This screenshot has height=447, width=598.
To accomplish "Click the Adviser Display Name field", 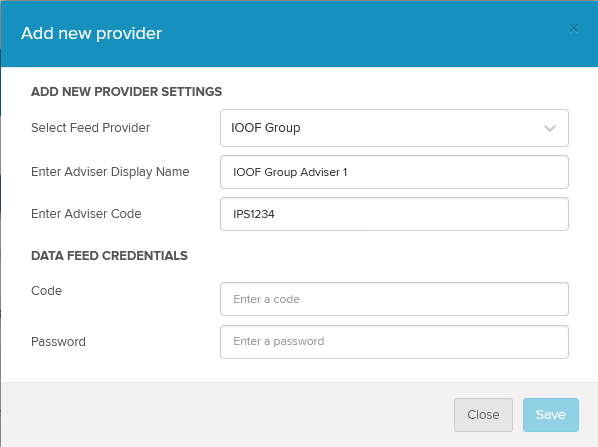I will tap(394, 172).
